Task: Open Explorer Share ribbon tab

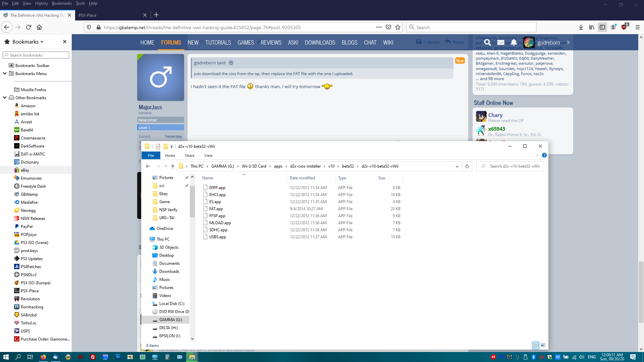Action: click(190, 156)
